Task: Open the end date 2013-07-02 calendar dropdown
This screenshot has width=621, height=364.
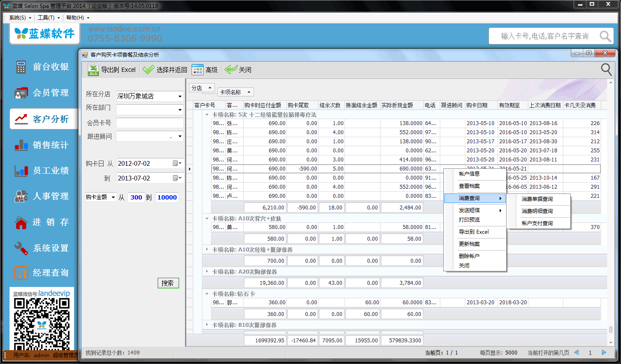Action: coord(177,178)
